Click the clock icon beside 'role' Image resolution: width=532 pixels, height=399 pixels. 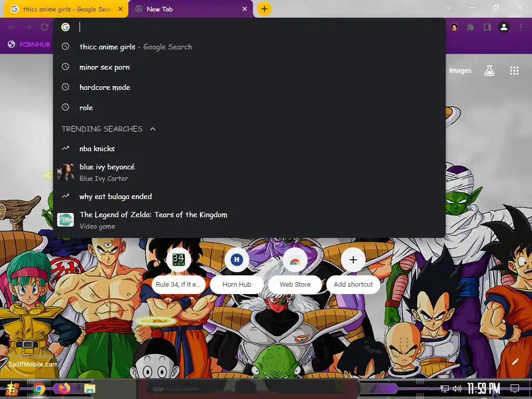click(65, 107)
